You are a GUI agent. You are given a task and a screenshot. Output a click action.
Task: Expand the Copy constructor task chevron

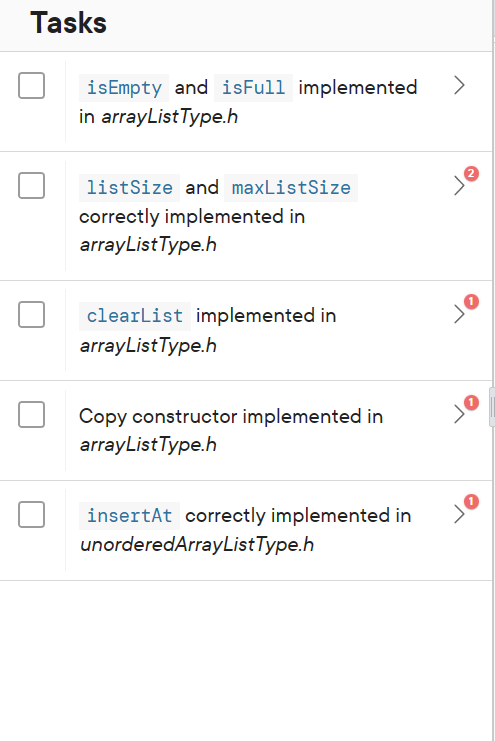[459, 414]
